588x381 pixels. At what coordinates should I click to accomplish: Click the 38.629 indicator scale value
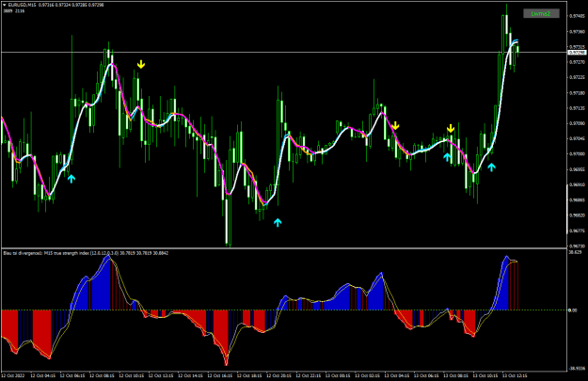click(575, 252)
